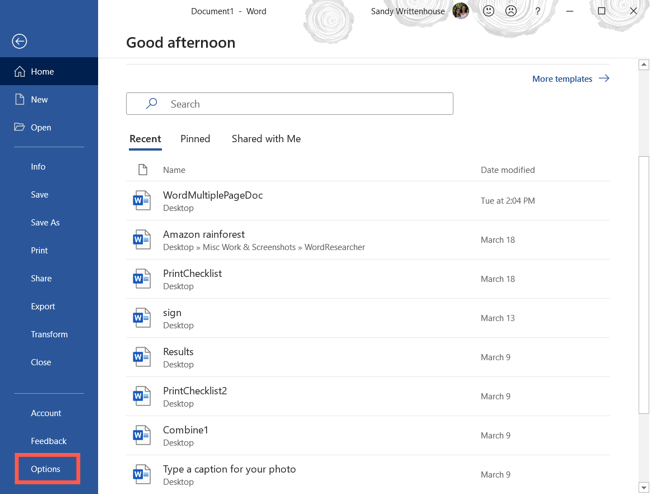Switch to the Recent tab
650x494 pixels.
tap(145, 139)
